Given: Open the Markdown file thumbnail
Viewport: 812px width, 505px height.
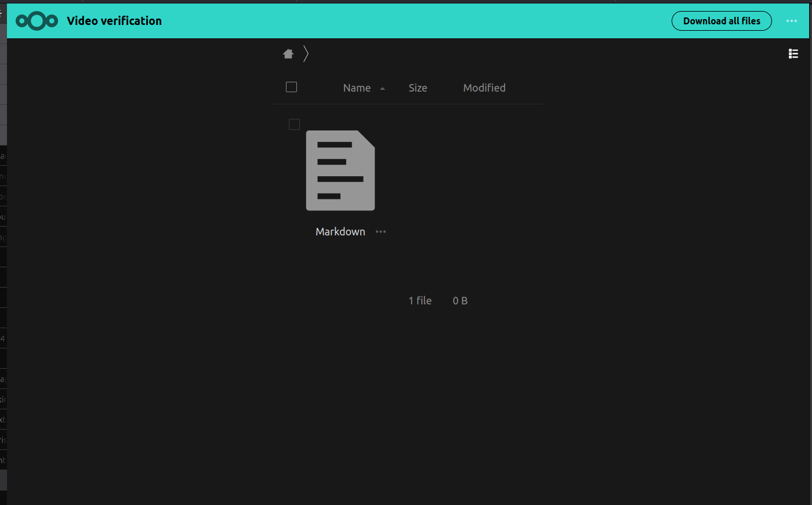Looking at the screenshot, I should click(340, 170).
